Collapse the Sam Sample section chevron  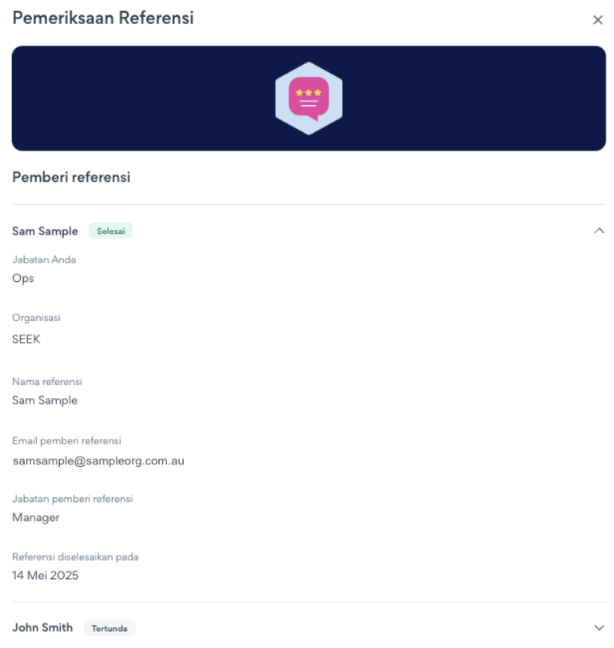599,231
